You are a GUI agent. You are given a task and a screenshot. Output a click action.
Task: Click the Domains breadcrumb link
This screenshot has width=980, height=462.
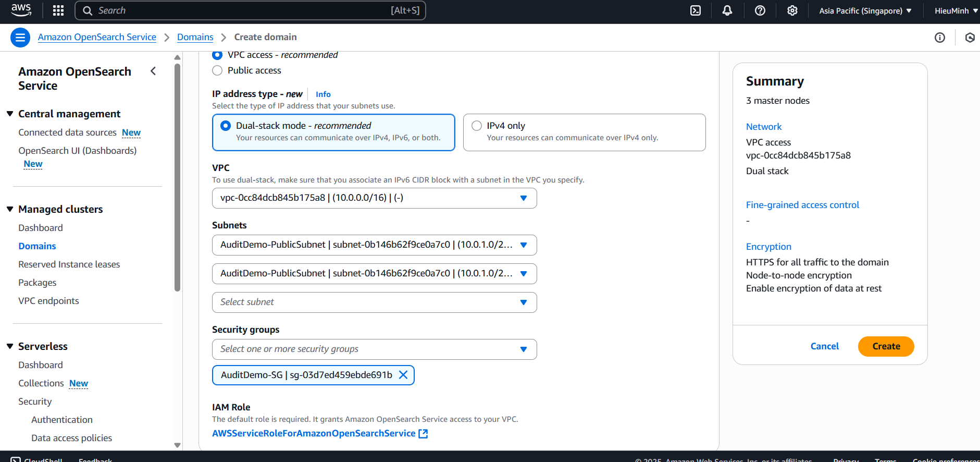[x=195, y=37]
